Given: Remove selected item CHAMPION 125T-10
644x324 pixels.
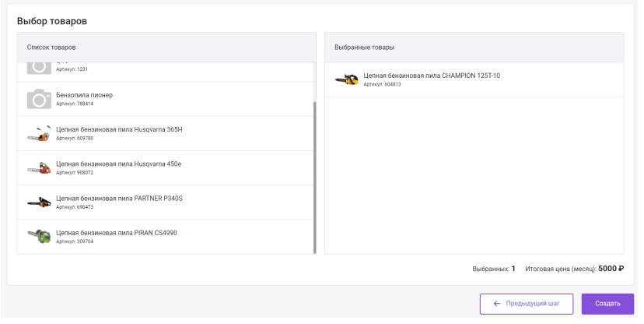Looking at the screenshot, I should tap(474, 79).
